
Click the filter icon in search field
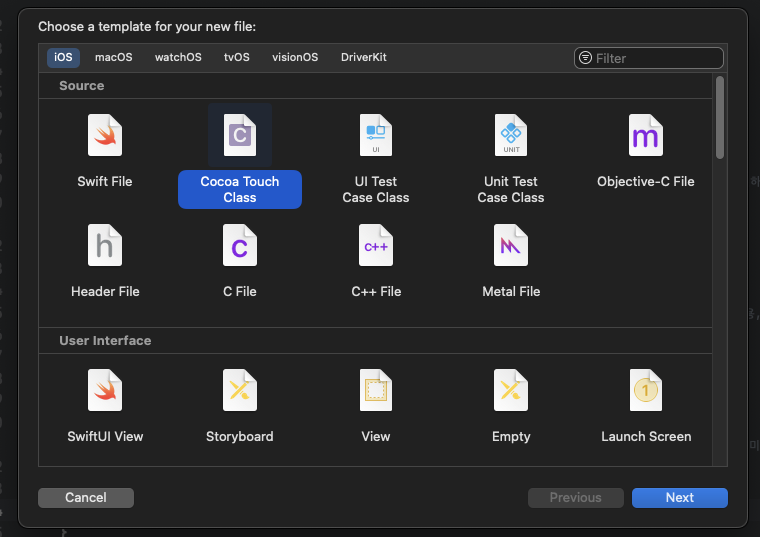point(586,58)
